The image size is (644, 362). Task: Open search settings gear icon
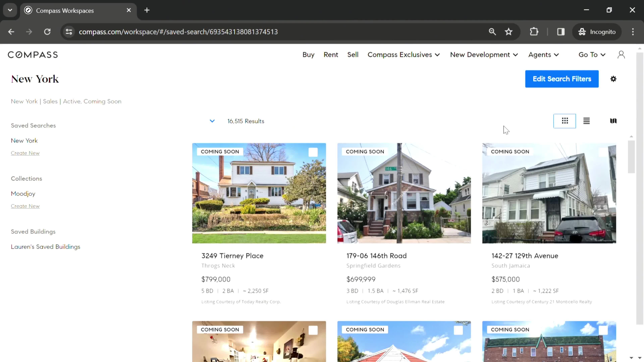point(613,79)
